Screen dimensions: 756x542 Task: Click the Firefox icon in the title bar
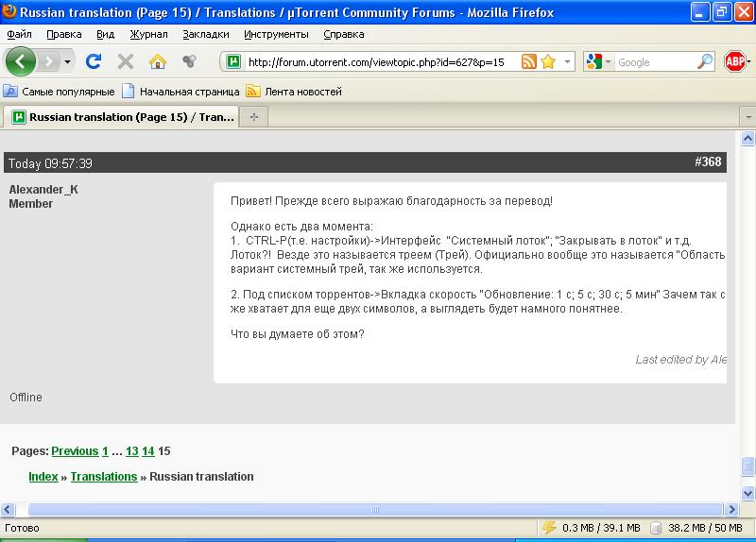[x=9, y=10]
